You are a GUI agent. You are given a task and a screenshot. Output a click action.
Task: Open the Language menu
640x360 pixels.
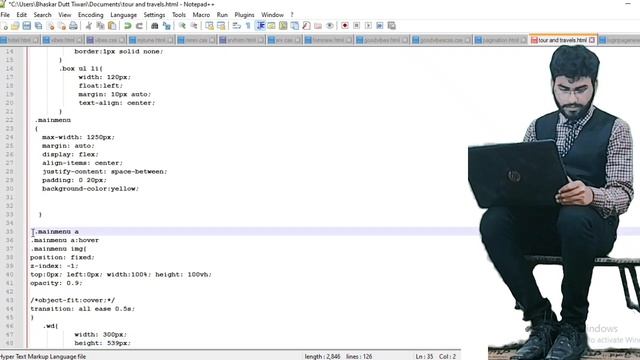pyautogui.click(x=123, y=15)
